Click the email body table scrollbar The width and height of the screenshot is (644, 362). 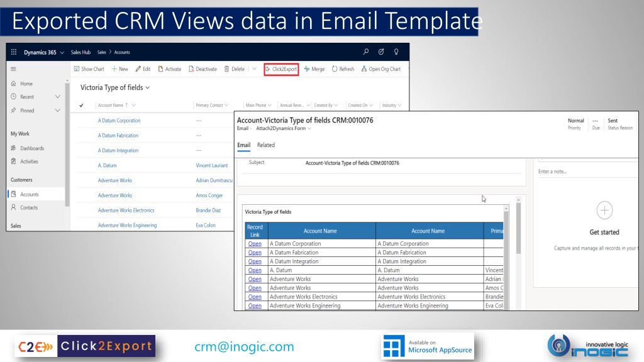(x=506, y=258)
